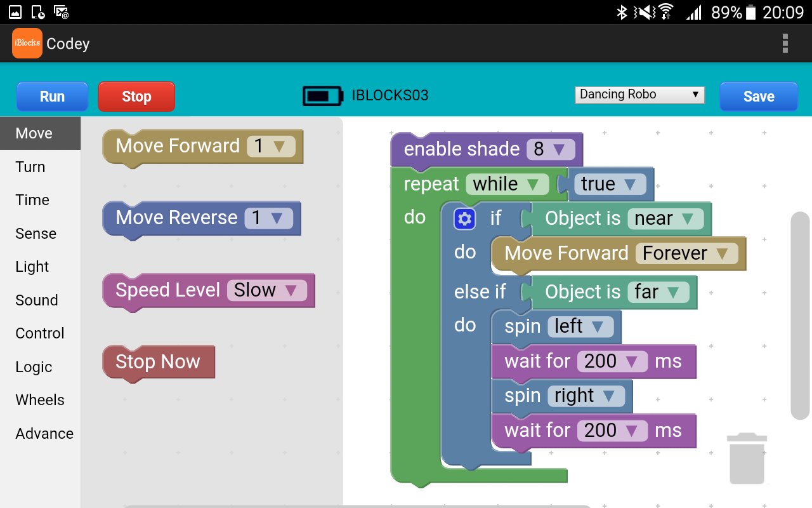Open the wait dropdown below spin left
Image resolution: width=812 pixels, height=508 pixels.
coord(612,361)
